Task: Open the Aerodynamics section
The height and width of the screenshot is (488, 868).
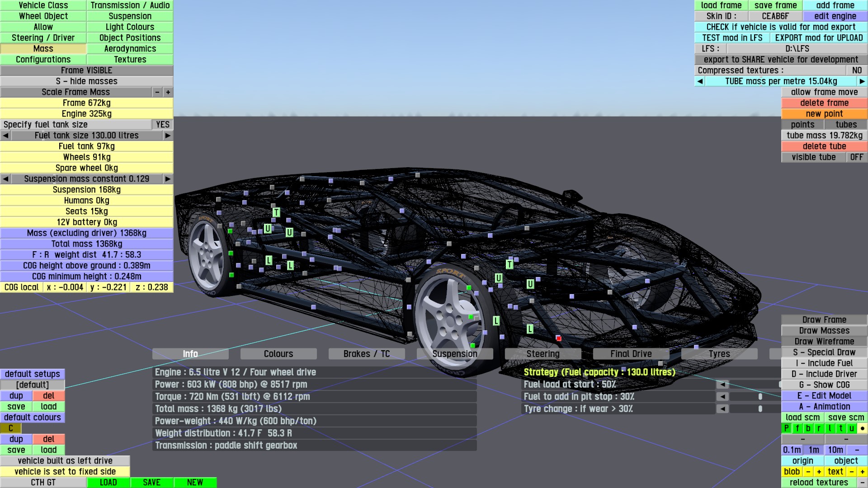Action: (x=130, y=49)
